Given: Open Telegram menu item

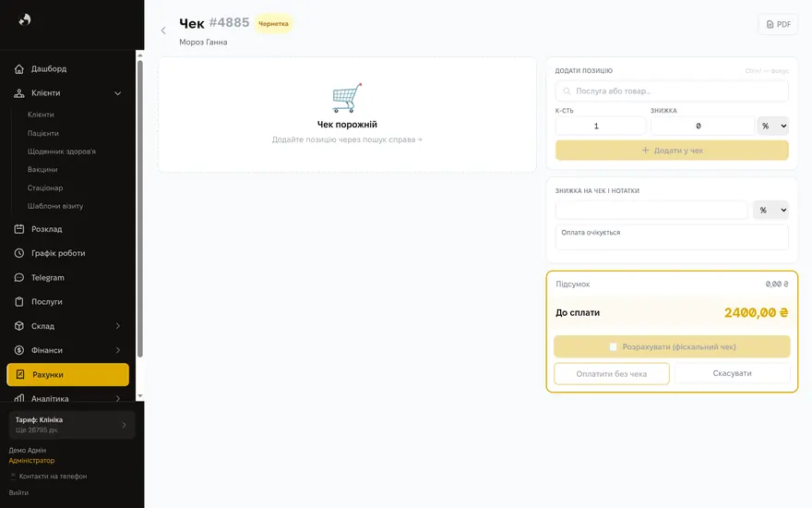Looking at the screenshot, I should pyautogui.click(x=68, y=278).
